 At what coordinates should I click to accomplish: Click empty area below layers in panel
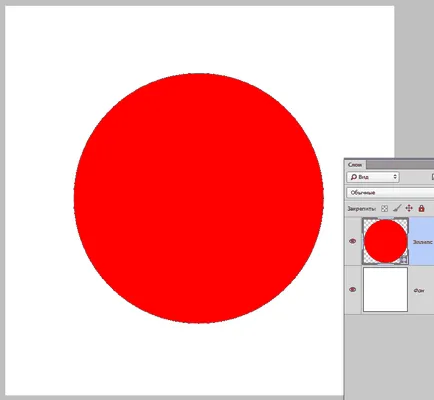pos(389,357)
